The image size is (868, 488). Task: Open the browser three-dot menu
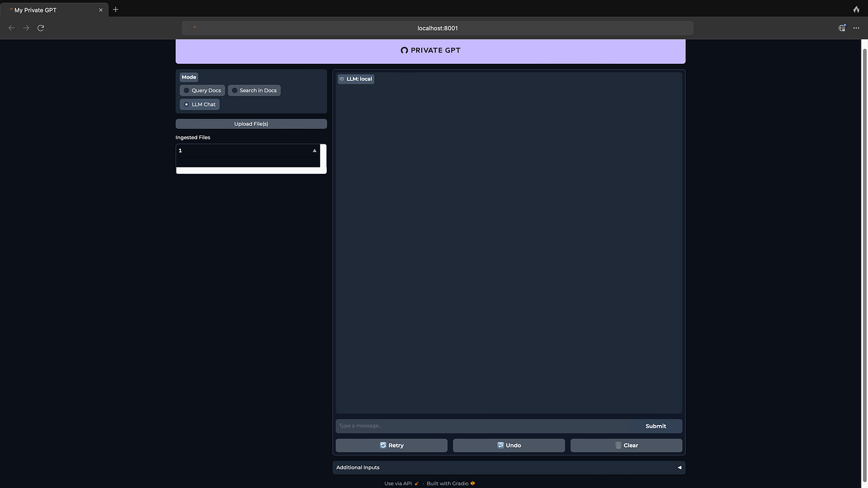(x=856, y=27)
